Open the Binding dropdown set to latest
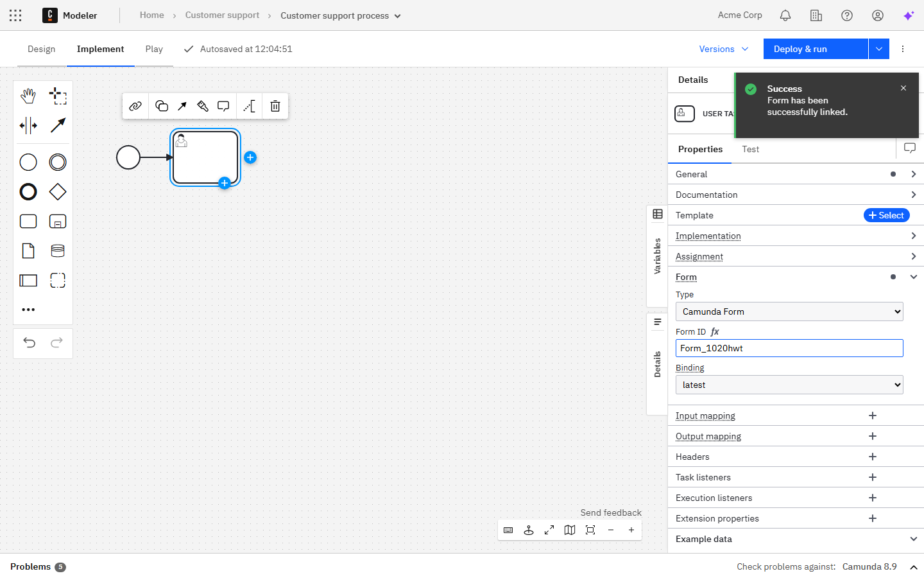The height and width of the screenshot is (578, 924). coord(789,385)
